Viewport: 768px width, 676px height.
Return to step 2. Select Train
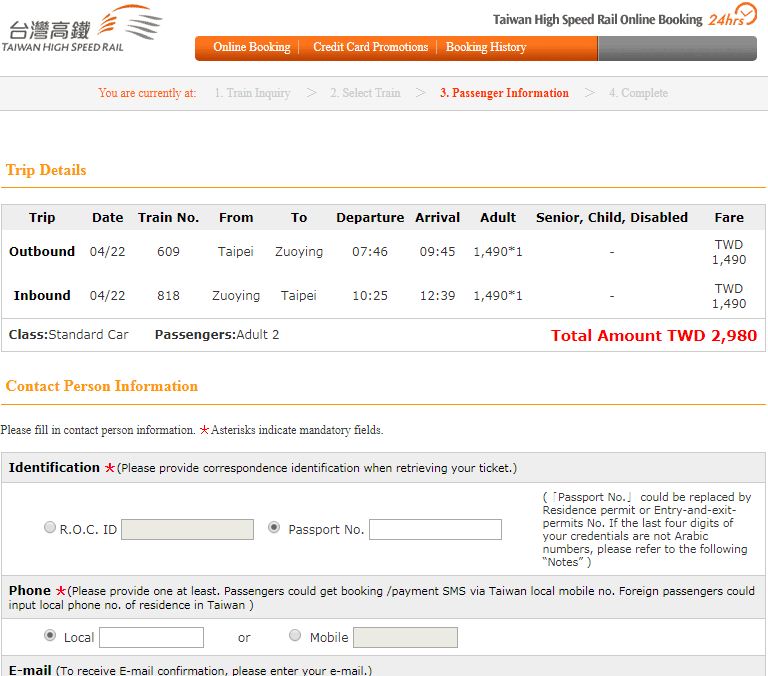click(x=365, y=93)
